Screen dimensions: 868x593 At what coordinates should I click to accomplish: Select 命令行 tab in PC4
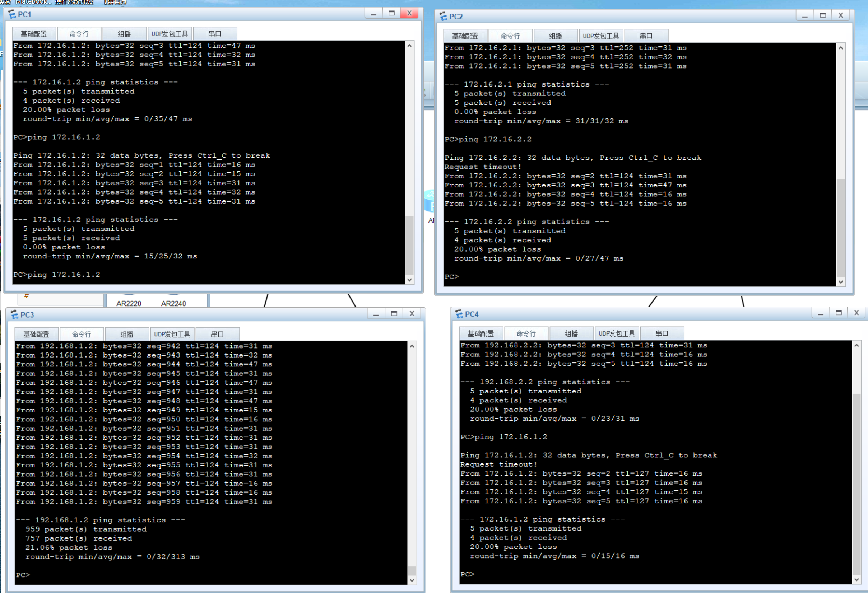coord(526,333)
